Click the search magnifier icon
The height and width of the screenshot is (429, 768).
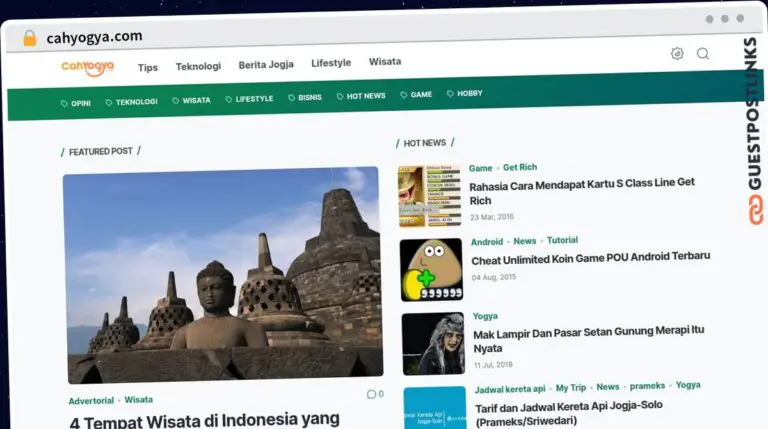tap(703, 54)
